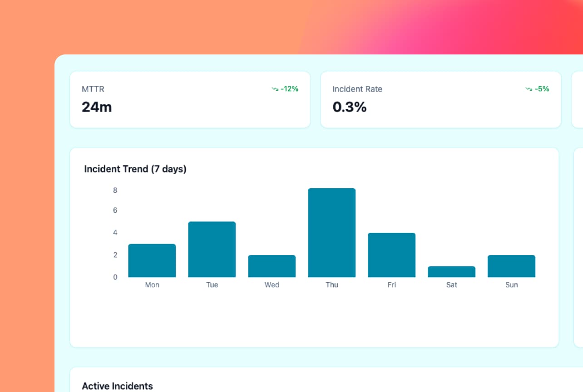Viewport: 583px width, 392px height.
Task: Click the Active Incidents section heading
Action: click(x=117, y=386)
